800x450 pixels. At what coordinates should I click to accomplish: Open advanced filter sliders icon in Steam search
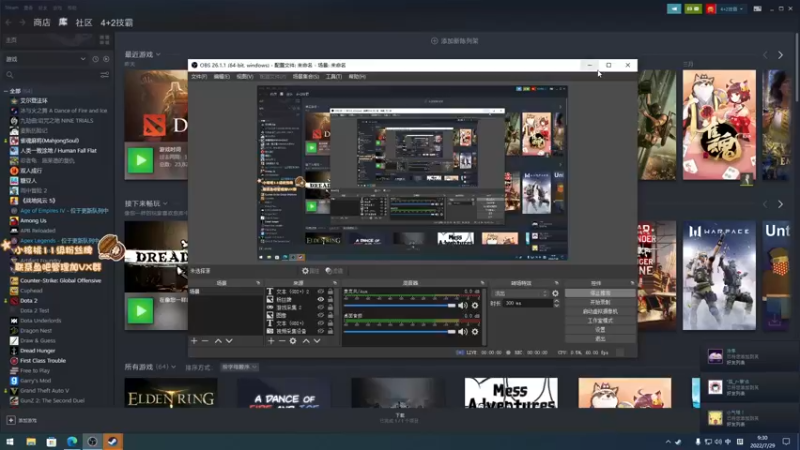pos(105,75)
